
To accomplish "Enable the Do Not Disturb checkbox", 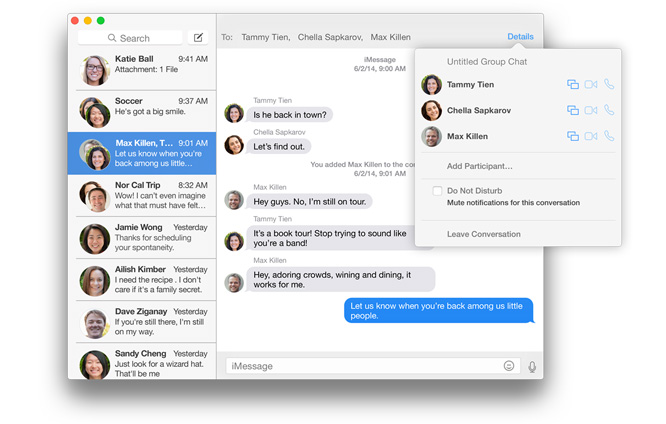I will pyautogui.click(x=437, y=190).
